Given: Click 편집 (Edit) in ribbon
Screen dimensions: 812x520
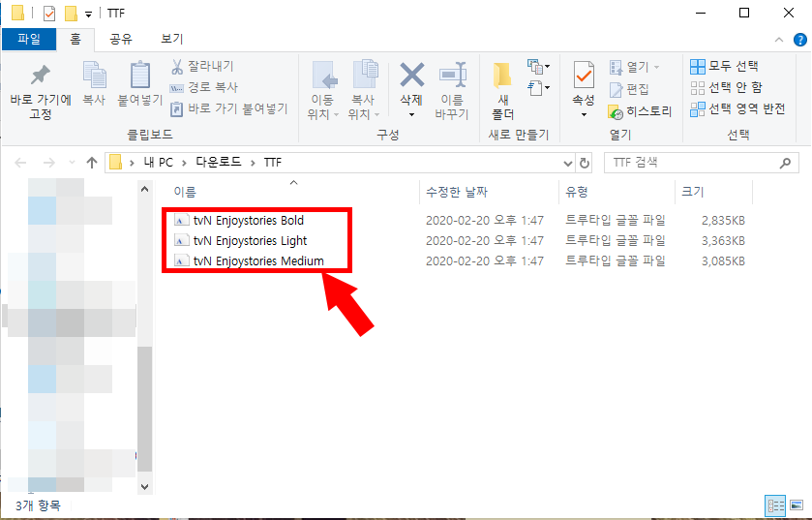Looking at the screenshot, I should (629, 89).
